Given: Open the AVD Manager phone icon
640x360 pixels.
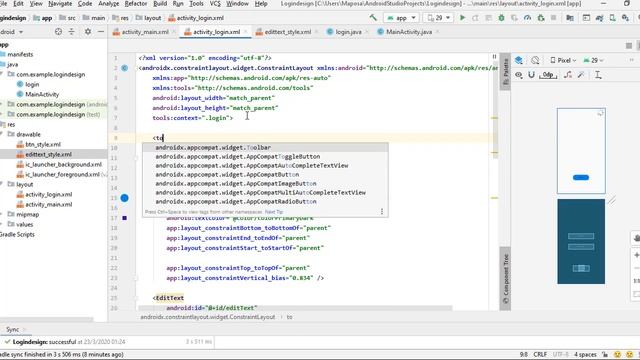Looking at the screenshot, I should (613, 18).
